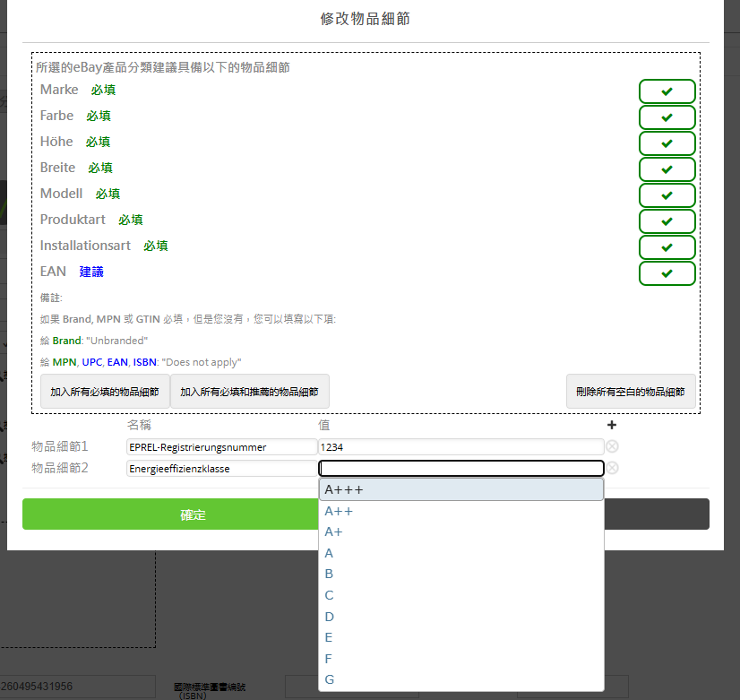740x700 pixels.
Task: Remove the EPREL-Registrierungsnummer row
Action: point(612,446)
